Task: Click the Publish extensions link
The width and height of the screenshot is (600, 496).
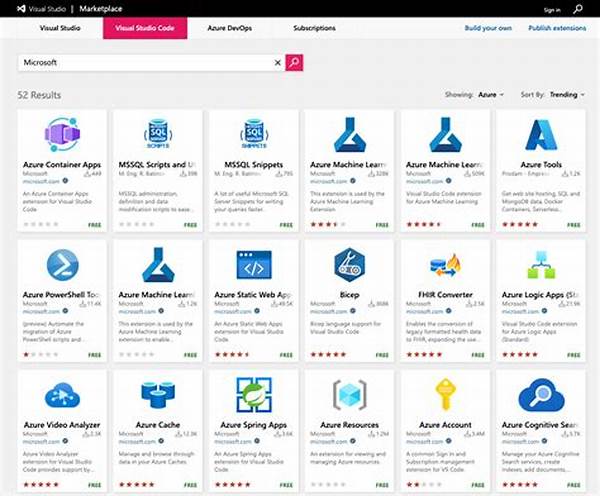Action: [x=558, y=28]
